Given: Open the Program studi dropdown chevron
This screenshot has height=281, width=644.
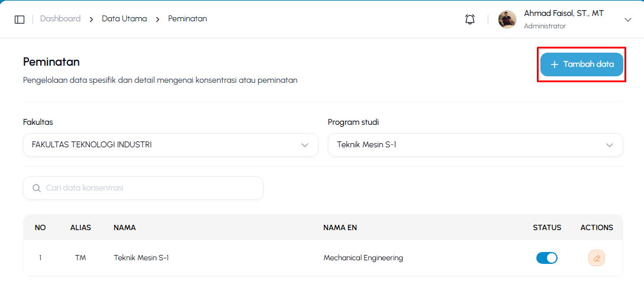Looking at the screenshot, I should coord(610,145).
